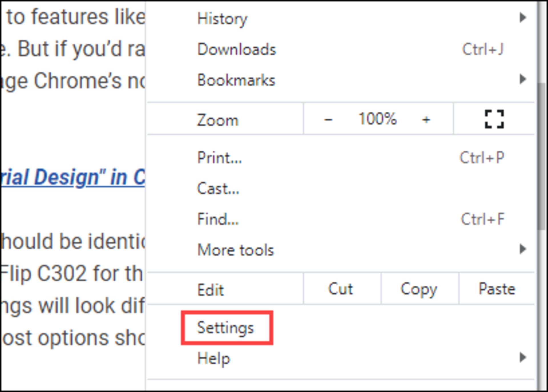
Task: Select Find... in the menu
Action: [218, 219]
